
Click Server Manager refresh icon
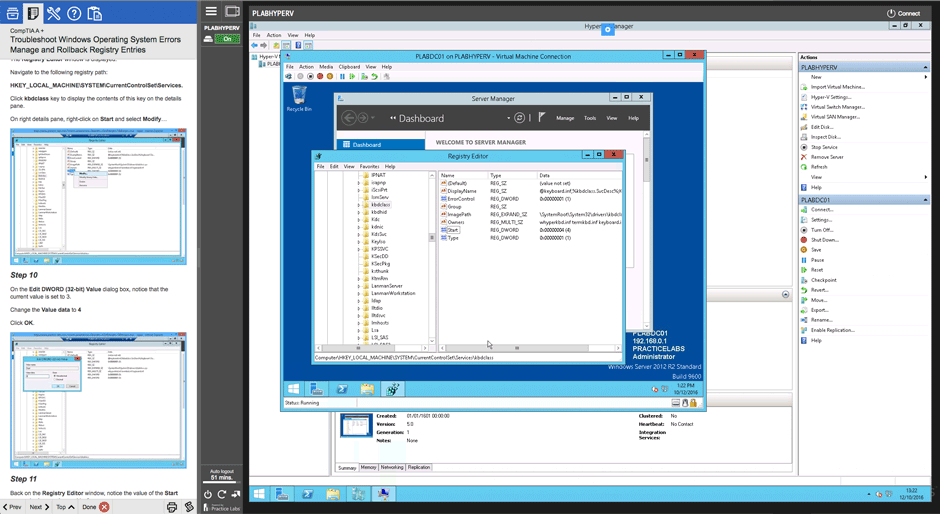point(520,118)
